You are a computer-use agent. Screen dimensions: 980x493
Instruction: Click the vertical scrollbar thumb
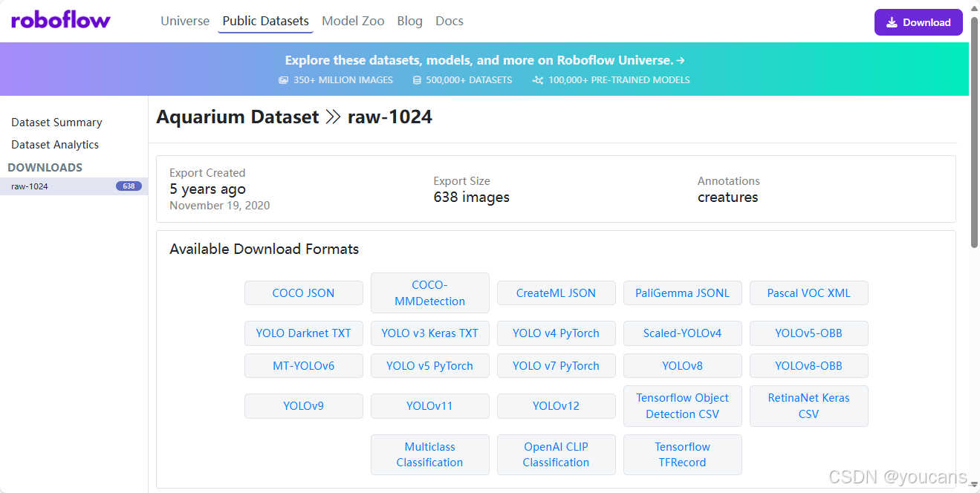974,131
